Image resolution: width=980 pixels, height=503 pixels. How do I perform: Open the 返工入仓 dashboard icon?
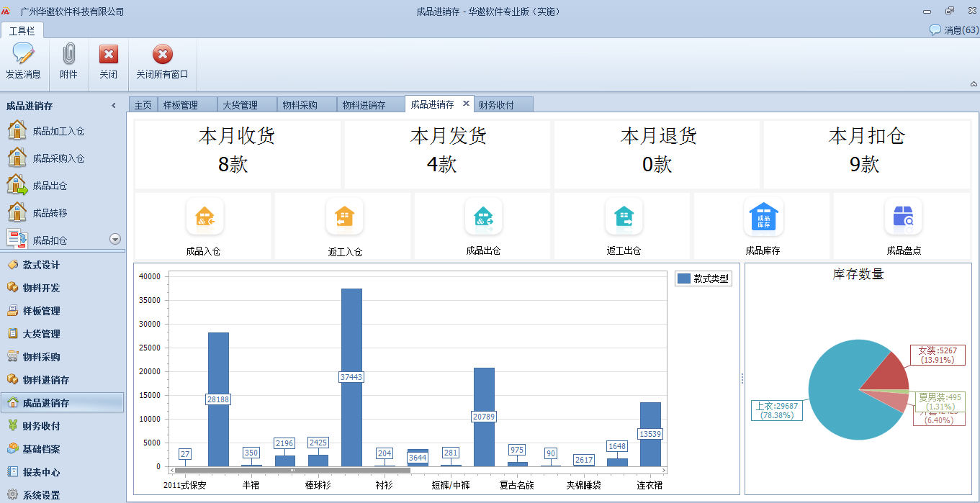click(344, 217)
